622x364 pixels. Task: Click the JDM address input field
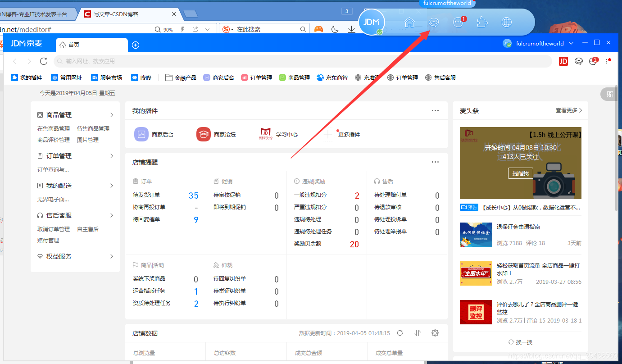(x=303, y=61)
